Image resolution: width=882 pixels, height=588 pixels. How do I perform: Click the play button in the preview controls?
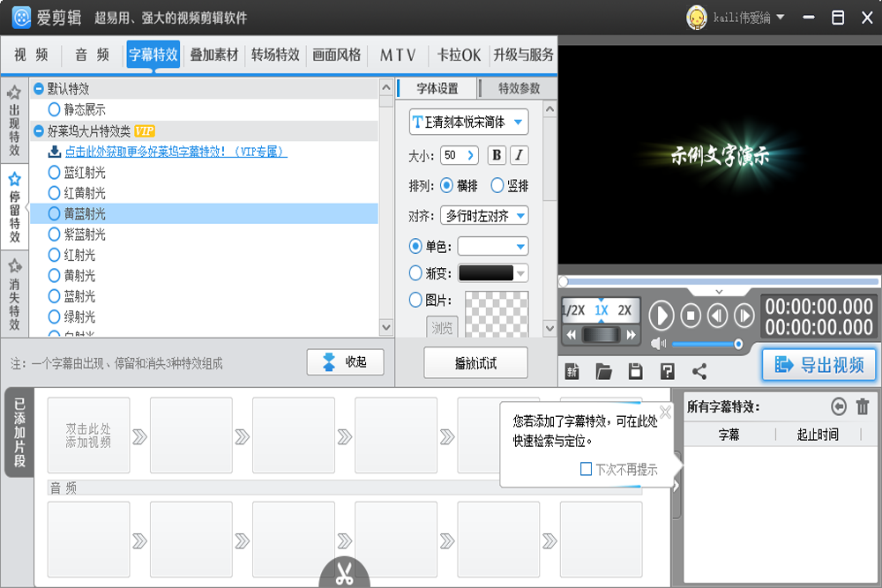(661, 315)
